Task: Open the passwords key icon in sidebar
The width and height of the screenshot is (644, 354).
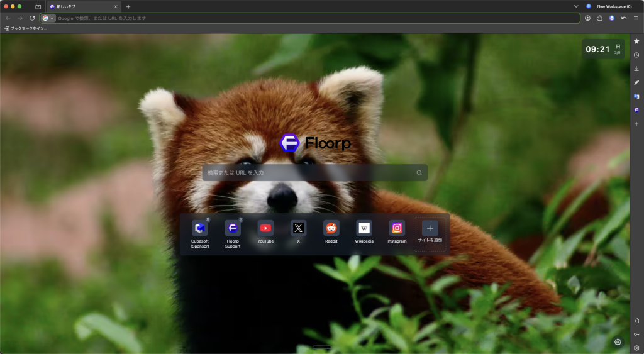Action: 636,334
